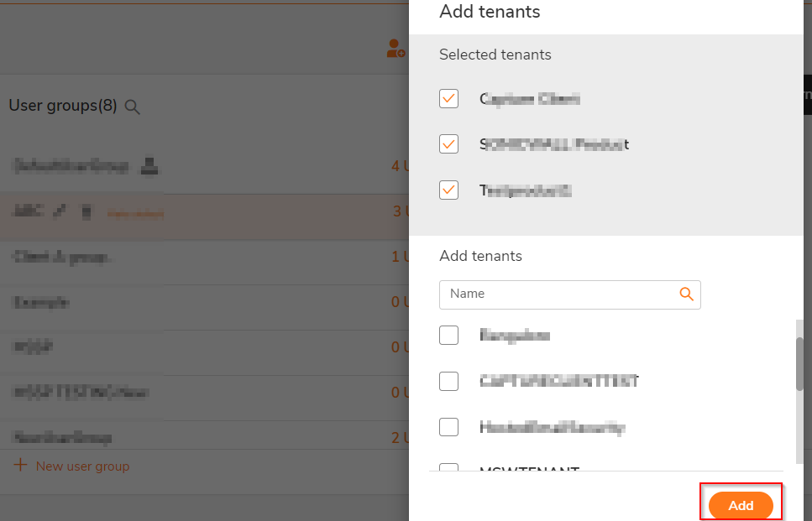Click the Name search input field
Image resolution: width=812 pixels, height=521 pixels.
tap(558, 294)
